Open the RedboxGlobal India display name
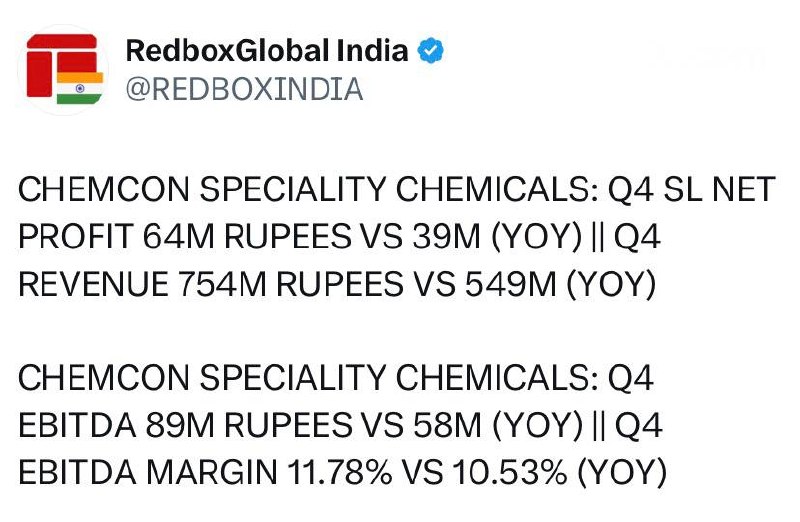Viewport: 800px width, 522px height. pyautogui.click(x=267, y=51)
